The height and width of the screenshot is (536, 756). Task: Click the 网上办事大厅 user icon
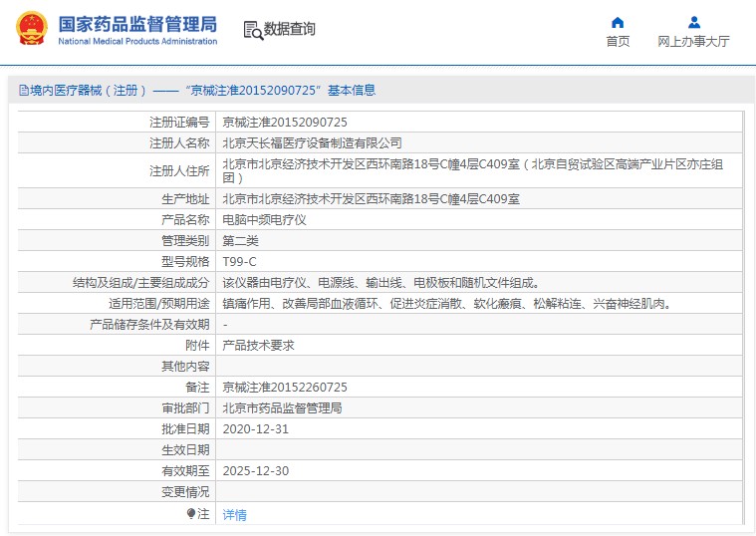694,22
